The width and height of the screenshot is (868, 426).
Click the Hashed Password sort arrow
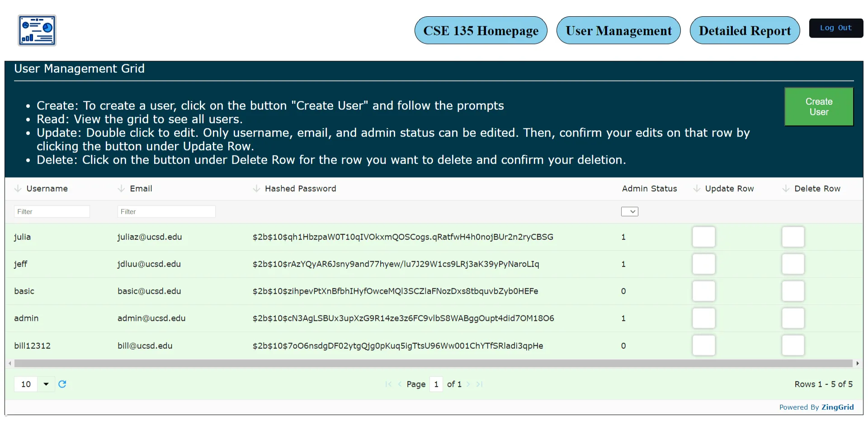(256, 188)
